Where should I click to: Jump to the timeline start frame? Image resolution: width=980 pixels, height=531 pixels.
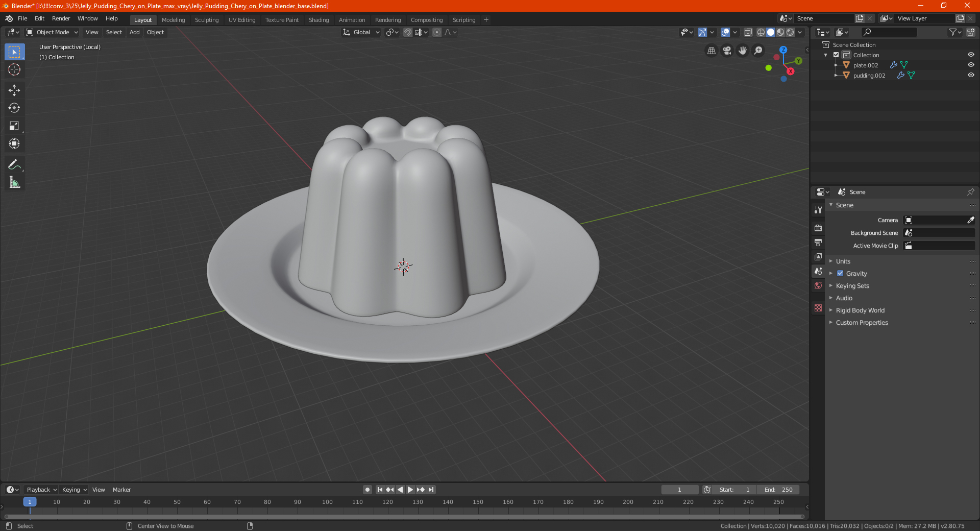pos(380,490)
